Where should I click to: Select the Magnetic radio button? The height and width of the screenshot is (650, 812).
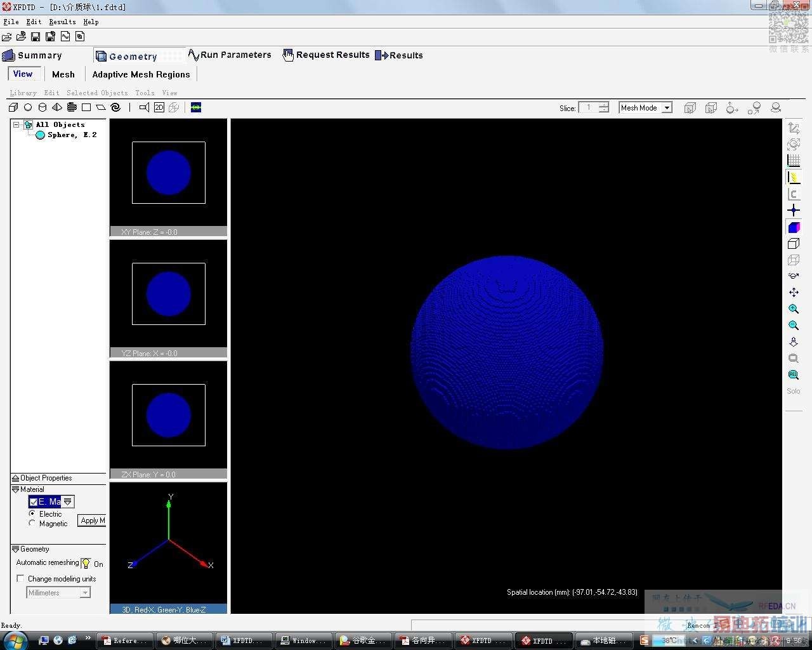click(32, 524)
